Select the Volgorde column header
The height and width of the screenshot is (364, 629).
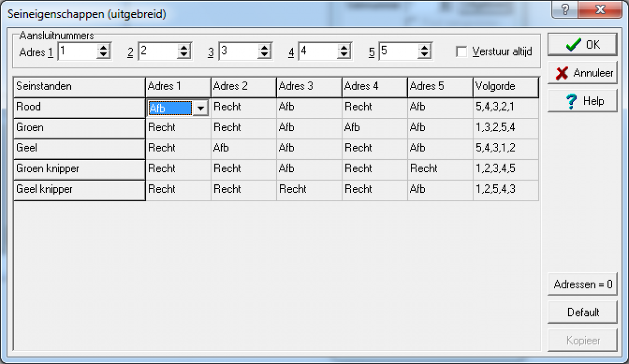pyautogui.click(x=506, y=87)
